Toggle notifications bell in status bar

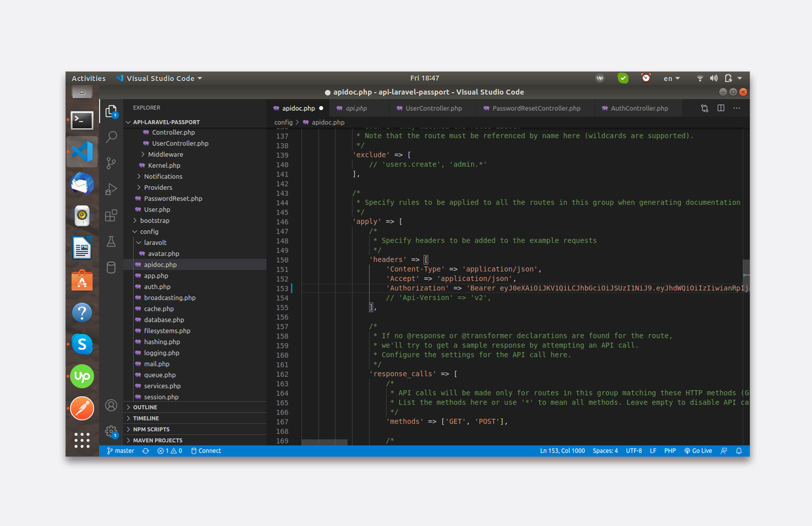point(739,451)
